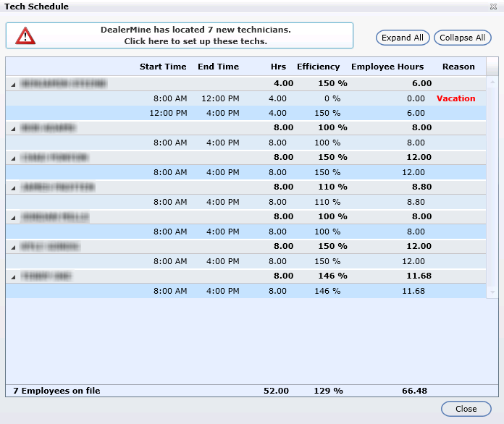Click the red warning triangle icon
Screen dimensions: 504x424
click(x=25, y=35)
